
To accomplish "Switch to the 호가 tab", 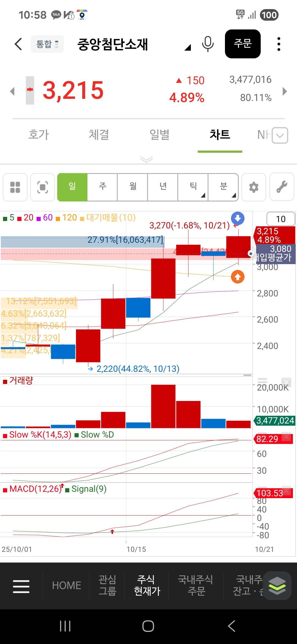I will pyautogui.click(x=38, y=135).
